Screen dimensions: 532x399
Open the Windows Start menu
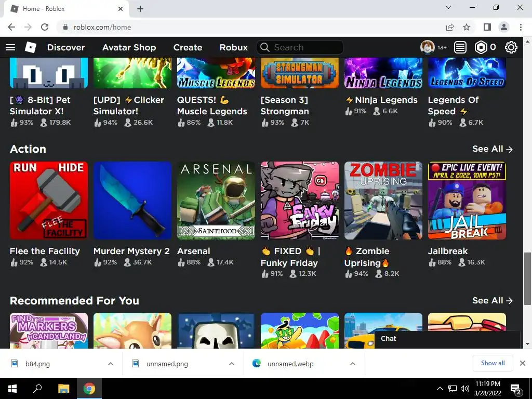tap(12, 389)
